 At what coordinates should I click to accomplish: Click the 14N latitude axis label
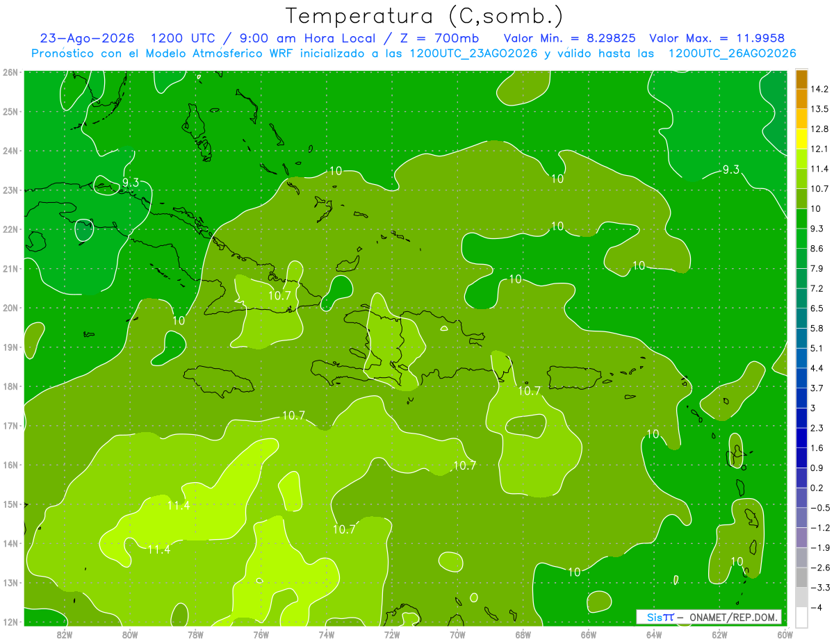click(10, 543)
